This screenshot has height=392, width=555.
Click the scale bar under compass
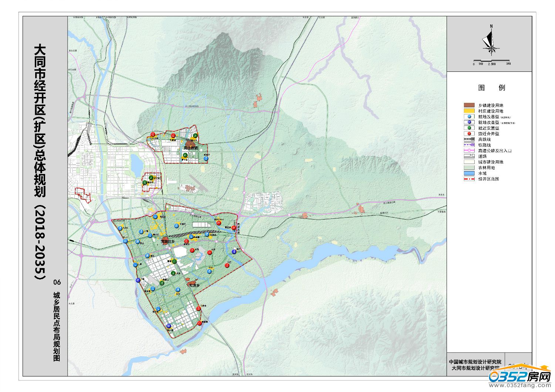coord(491,61)
